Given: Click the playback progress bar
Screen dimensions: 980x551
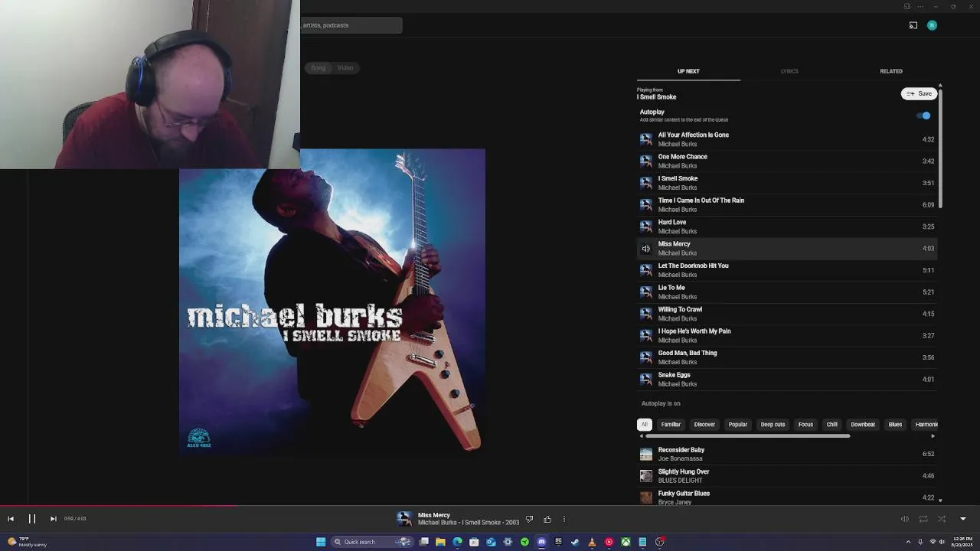Looking at the screenshot, I should 490,505.
